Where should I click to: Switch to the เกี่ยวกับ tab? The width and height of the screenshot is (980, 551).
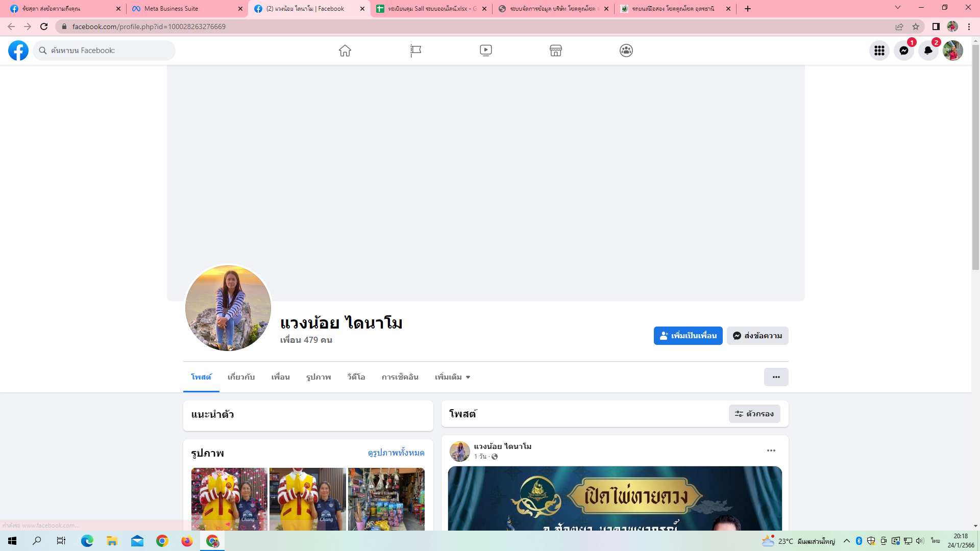(x=241, y=377)
